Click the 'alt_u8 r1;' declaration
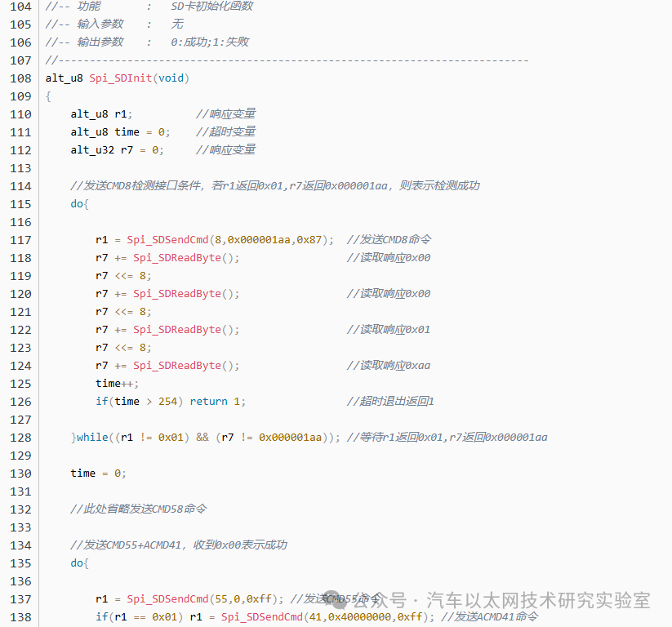The height and width of the screenshot is (627, 672). point(101,114)
